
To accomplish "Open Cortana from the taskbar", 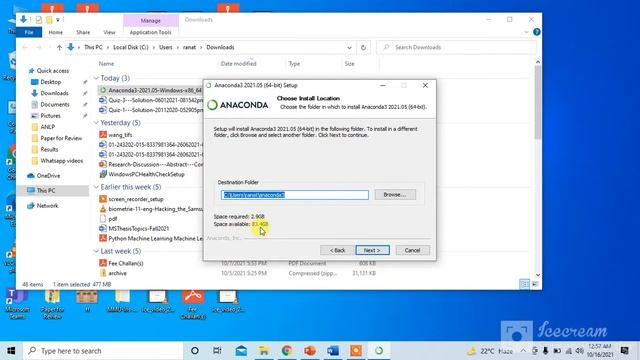I will [195, 351].
